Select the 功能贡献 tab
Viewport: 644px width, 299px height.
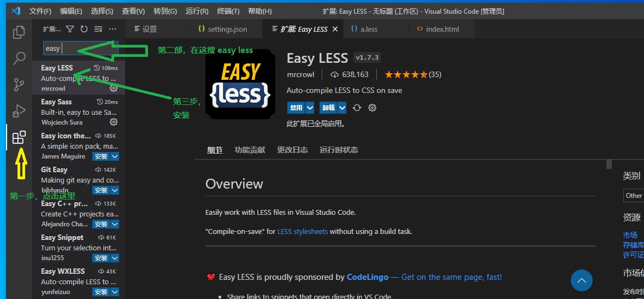point(250,150)
